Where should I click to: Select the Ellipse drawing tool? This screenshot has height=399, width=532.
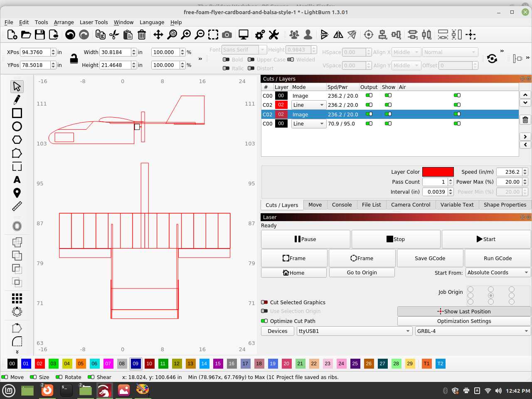point(17,126)
